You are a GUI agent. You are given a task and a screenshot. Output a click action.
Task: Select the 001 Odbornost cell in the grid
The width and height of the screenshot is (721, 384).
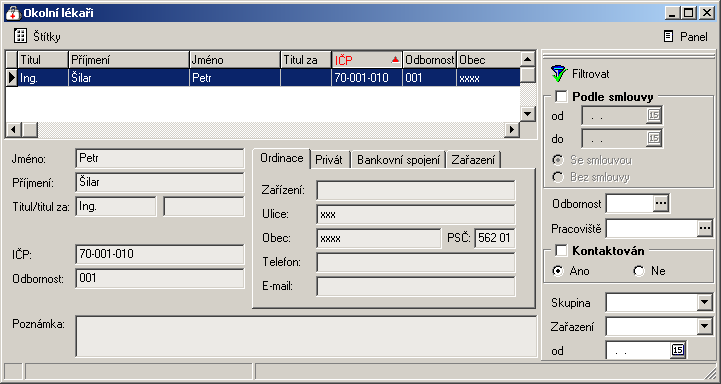coord(429,78)
